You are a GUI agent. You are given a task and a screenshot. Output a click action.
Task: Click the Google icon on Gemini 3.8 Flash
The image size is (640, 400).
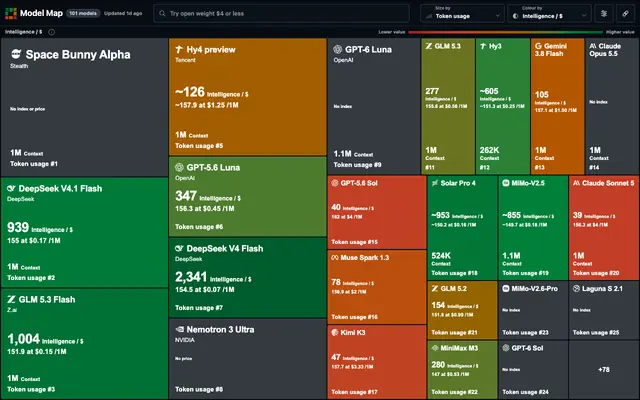[x=538, y=46]
